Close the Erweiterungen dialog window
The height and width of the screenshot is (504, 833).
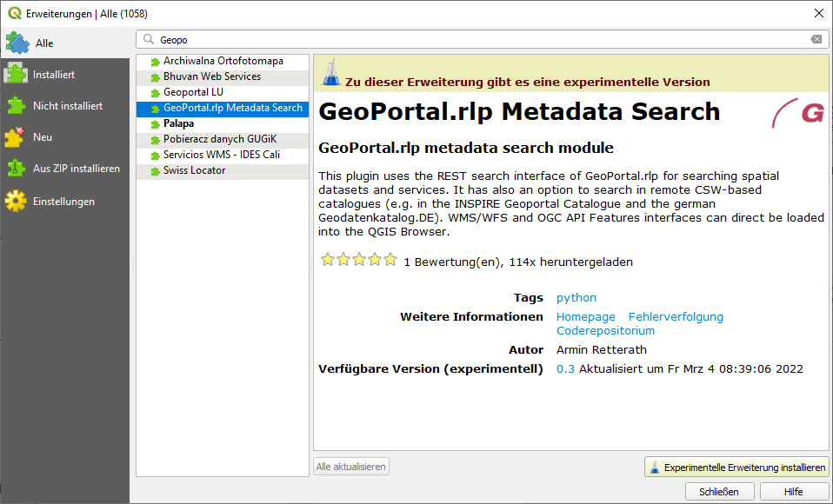819,13
